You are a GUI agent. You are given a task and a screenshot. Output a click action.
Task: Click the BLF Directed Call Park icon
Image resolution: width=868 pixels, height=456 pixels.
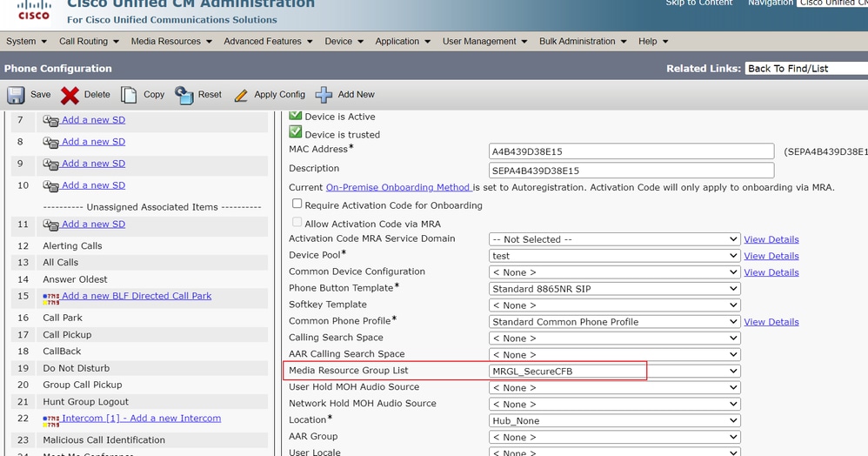pyautogui.click(x=51, y=299)
